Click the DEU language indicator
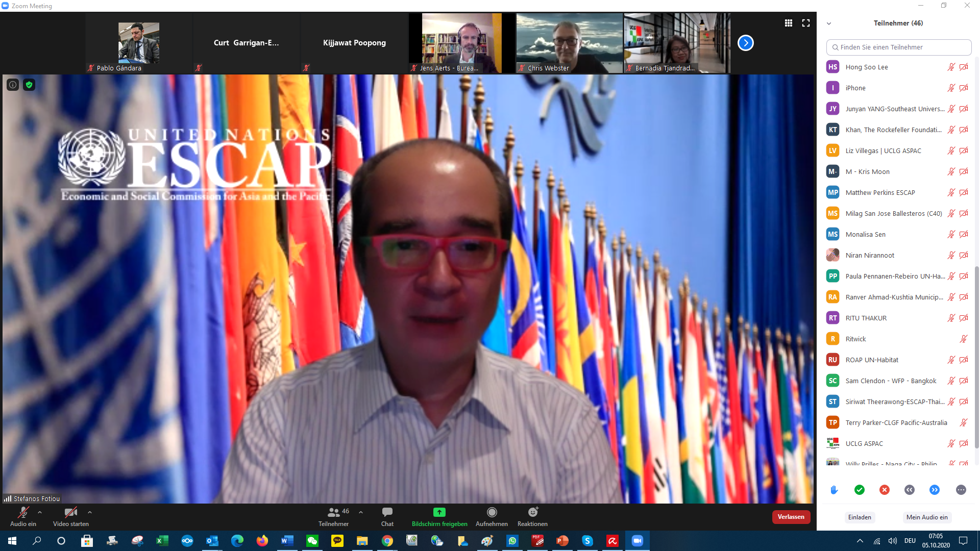This screenshot has height=551, width=980. pyautogui.click(x=910, y=541)
